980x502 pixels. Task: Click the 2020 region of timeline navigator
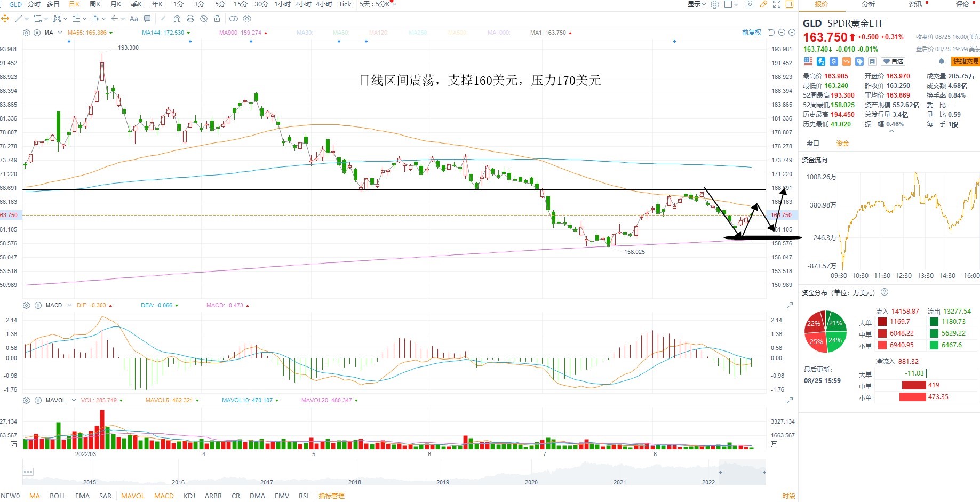point(531,482)
